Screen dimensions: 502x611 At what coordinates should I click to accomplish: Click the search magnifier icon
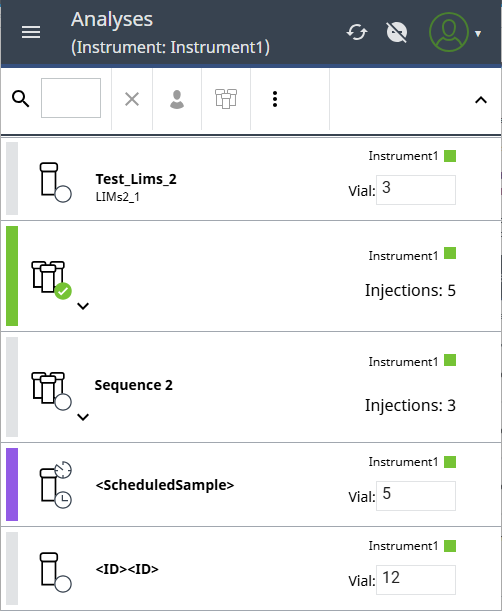pos(21,99)
